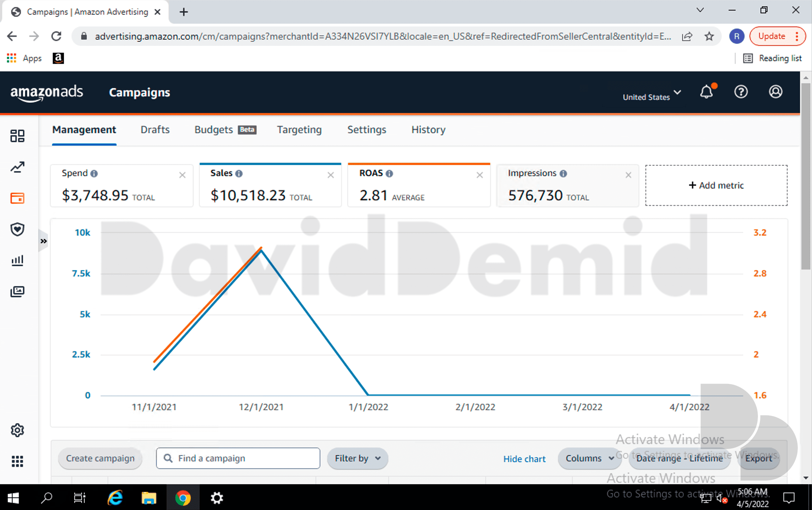Viewport: 812px width, 510px height.
Task: Switch to the History tab
Action: click(x=428, y=130)
